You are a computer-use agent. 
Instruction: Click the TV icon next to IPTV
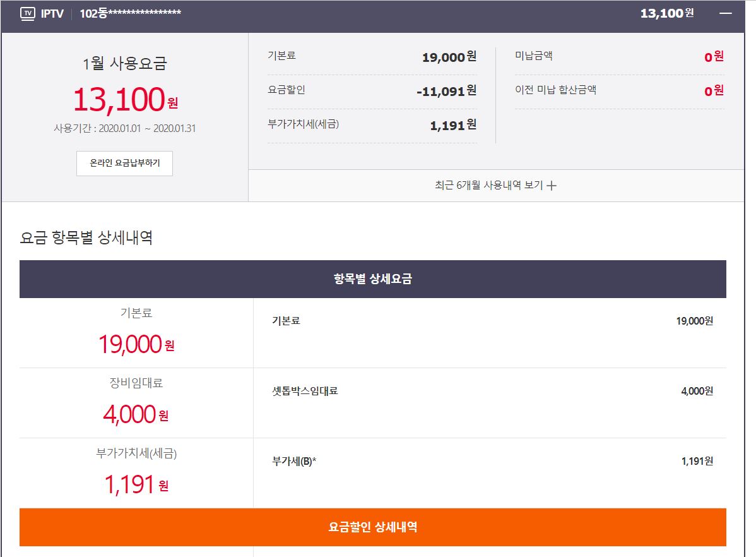[28, 13]
